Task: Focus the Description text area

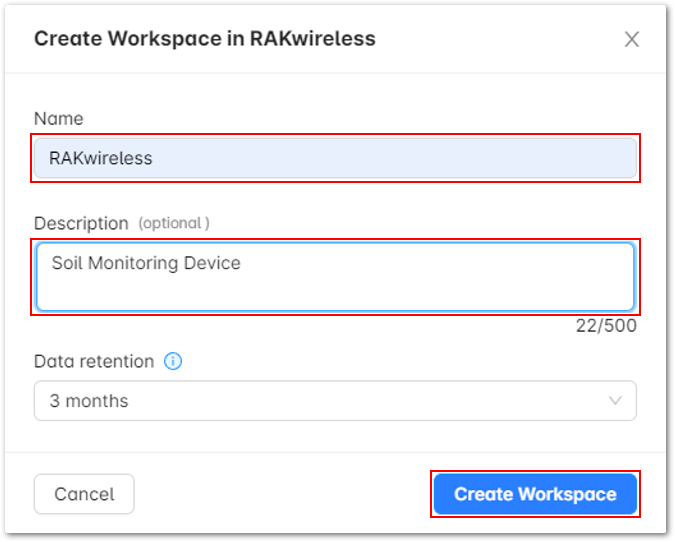Action: pos(335,277)
